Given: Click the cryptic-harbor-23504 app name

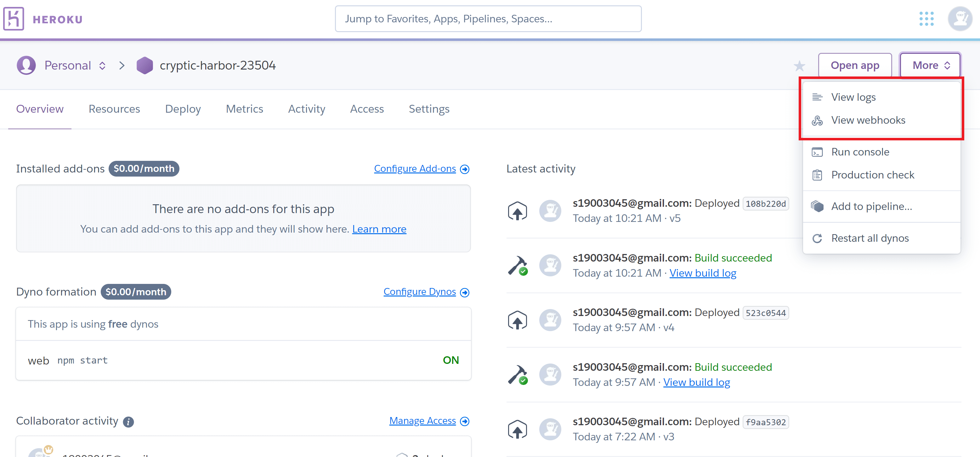Looking at the screenshot, I should 218,65.
